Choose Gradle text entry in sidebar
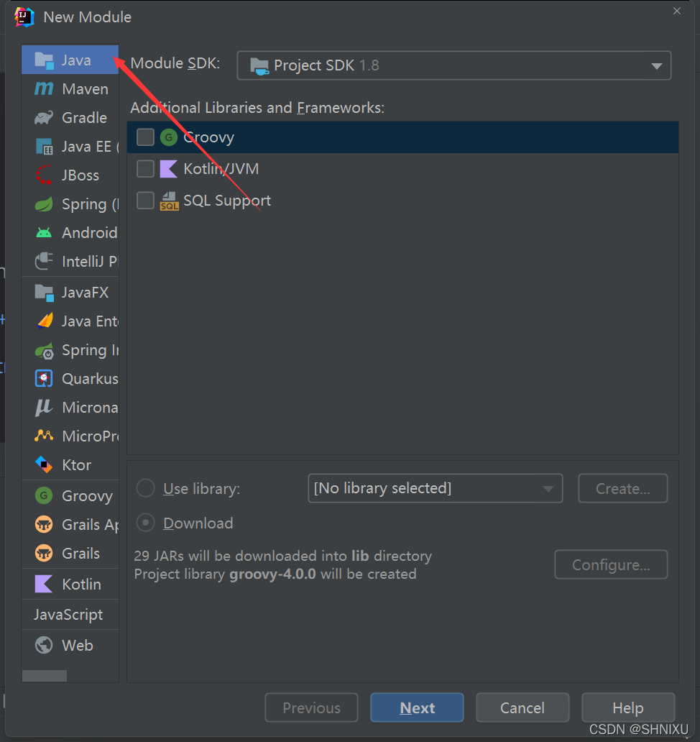Screen dimensions: 700x742 [84, 117]
